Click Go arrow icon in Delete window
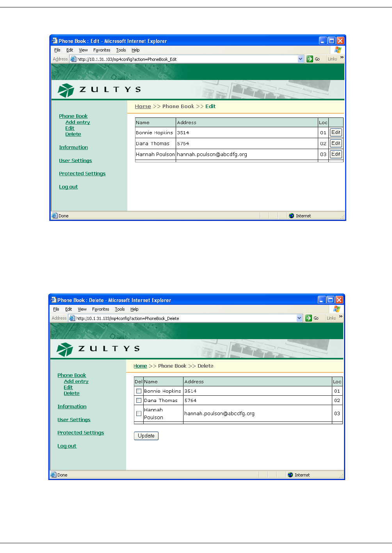392x553 pixels. point(308,318)
